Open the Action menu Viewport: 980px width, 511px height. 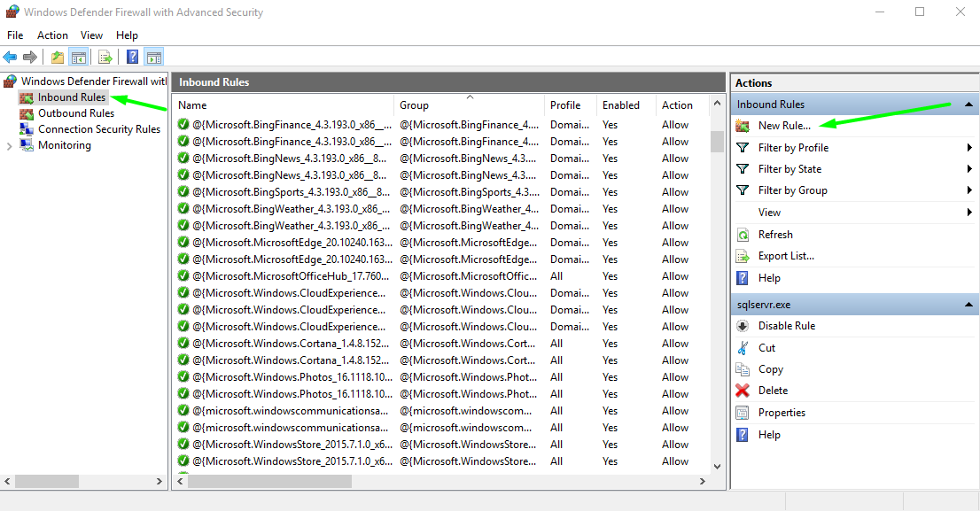point(52,35)
